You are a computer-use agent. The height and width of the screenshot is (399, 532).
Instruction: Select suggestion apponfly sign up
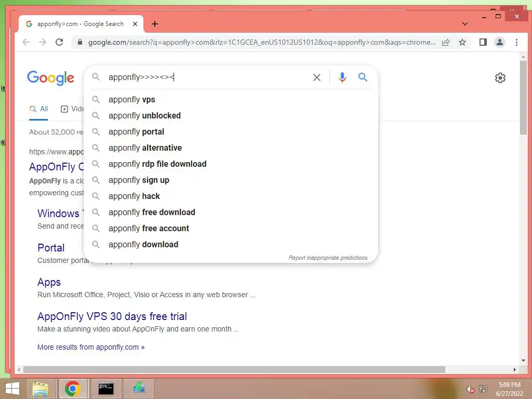click(x=231, y=180)
